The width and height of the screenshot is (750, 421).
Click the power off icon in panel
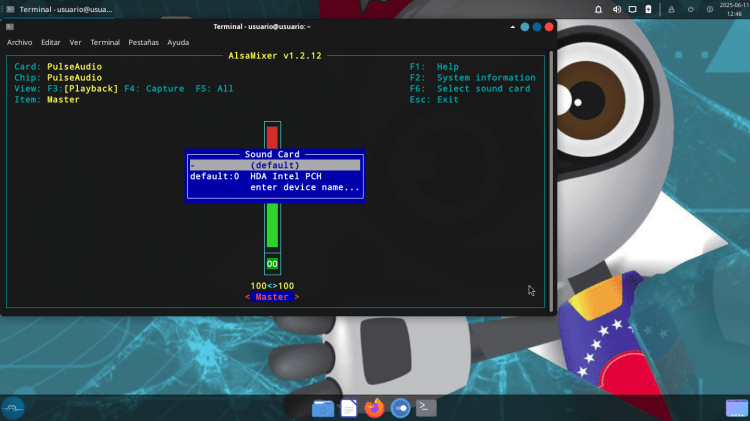point(690,9)
